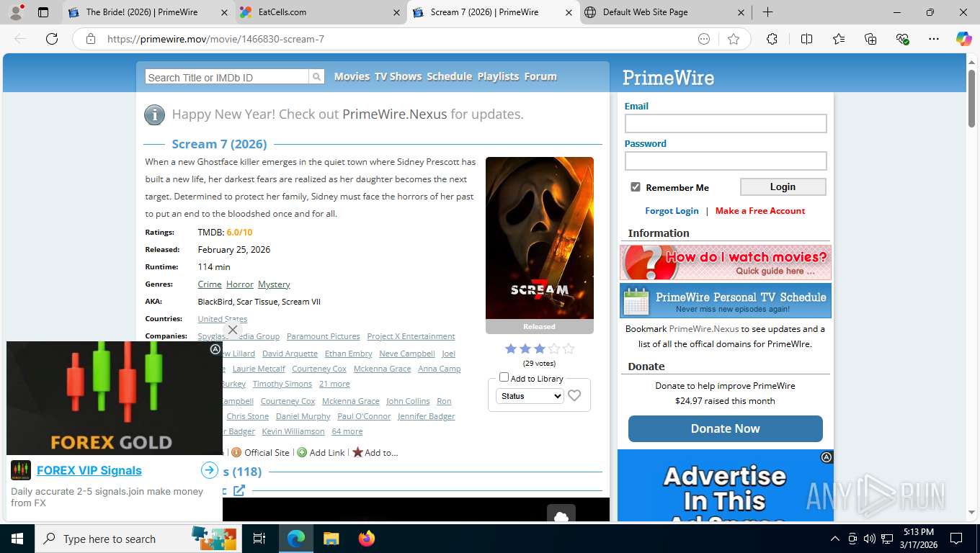Click the Login button
Screen dimensions: 980x553
tap(783, 186)
